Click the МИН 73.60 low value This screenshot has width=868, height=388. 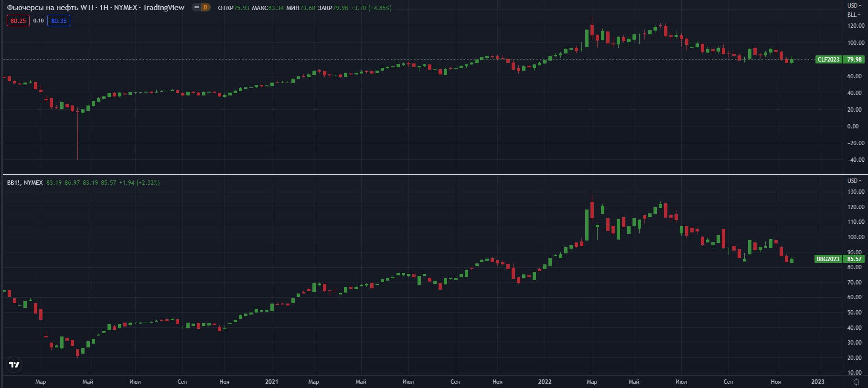(300, 8)
